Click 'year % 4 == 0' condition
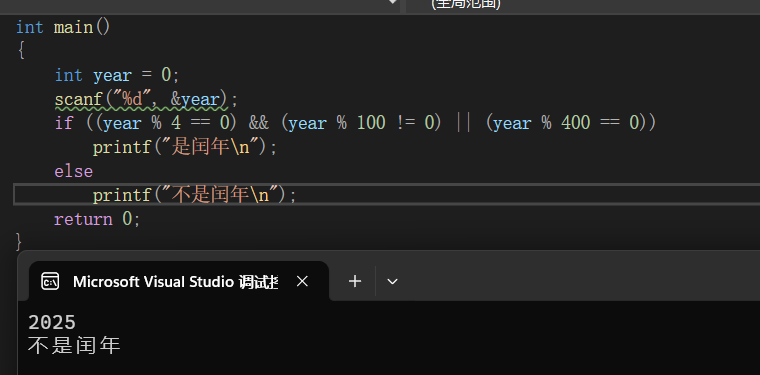 pos(167,123)
